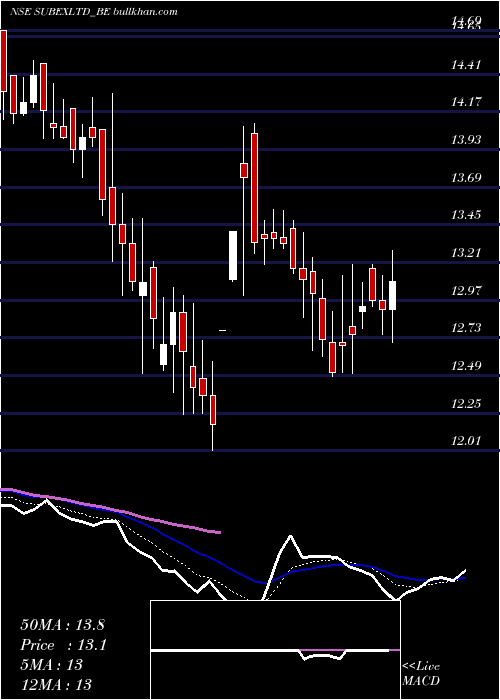Click the last white candlestick on the chart
Image resolution: width=500 pixels, height=700 pixels.
(x=392, y=296)
